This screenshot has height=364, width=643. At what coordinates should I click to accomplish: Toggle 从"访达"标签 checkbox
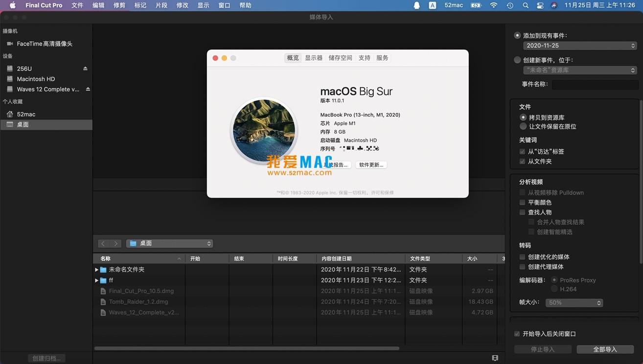[522, 152]
